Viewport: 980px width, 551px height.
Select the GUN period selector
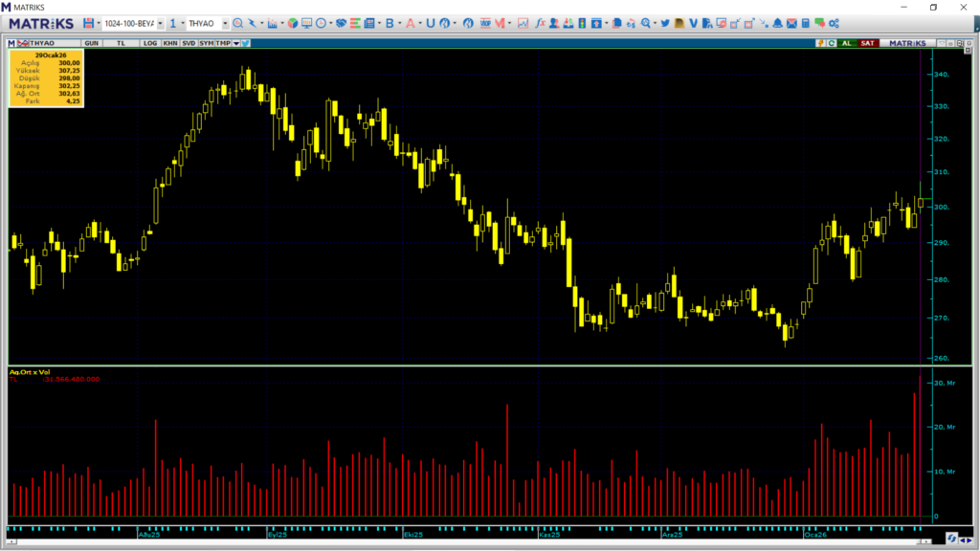click(92, 43)
